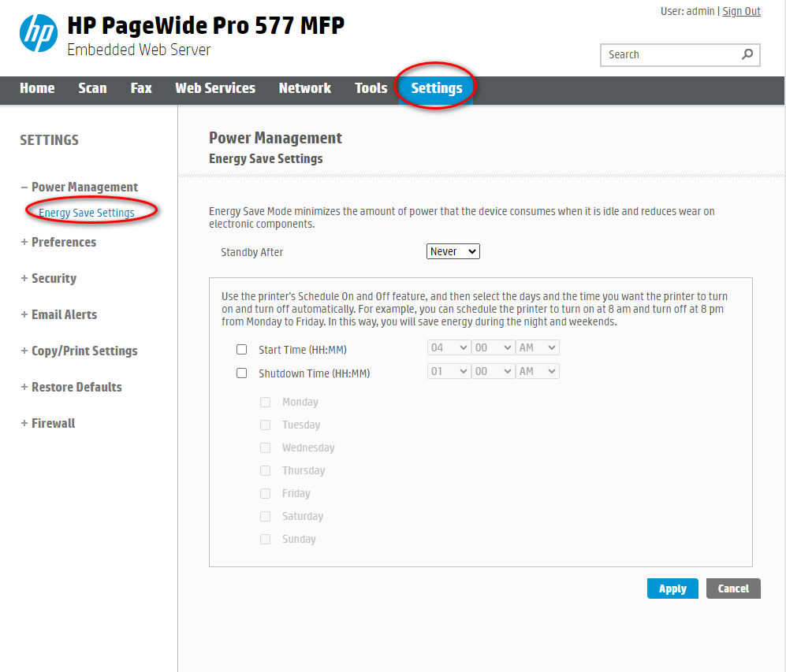Click the search magnifier icon
The height and width of the screenshot is (672, 786).
pyautogui.click(x=747, y=54)
